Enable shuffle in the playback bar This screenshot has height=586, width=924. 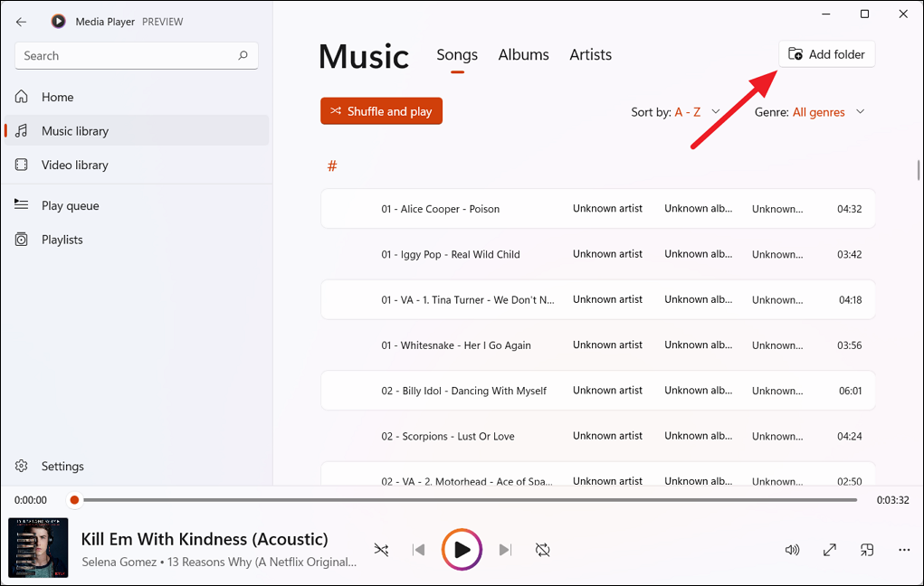tap(381, 549)
